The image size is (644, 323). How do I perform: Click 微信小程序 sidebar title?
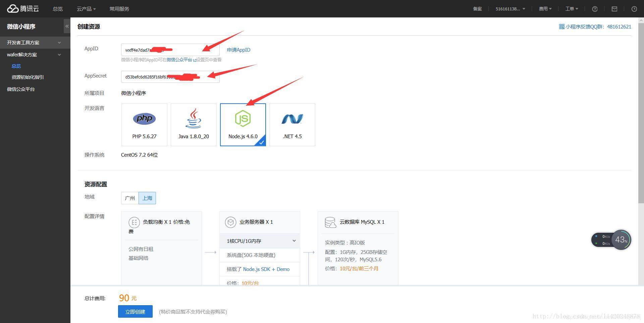coord(21,26)
